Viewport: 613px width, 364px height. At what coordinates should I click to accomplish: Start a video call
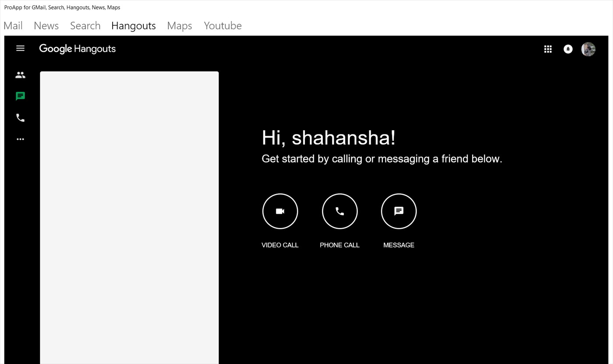pyautogui.click(x=280, y=211)
